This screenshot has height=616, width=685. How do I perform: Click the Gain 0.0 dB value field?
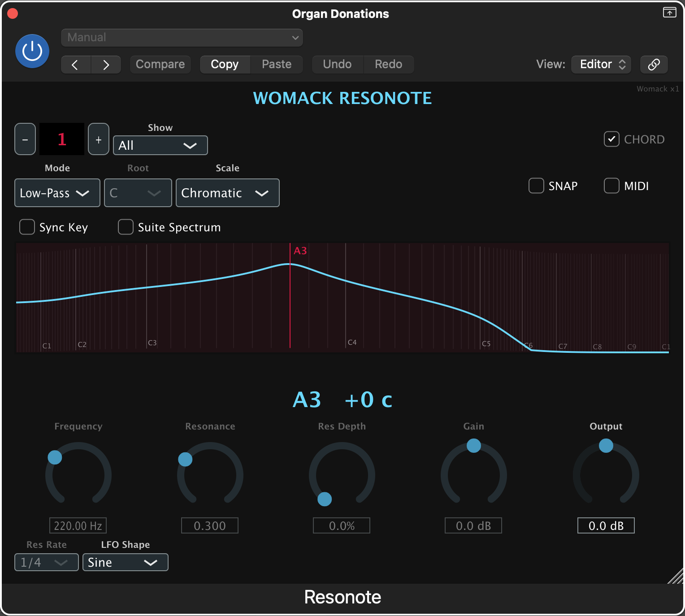point(473,525)
